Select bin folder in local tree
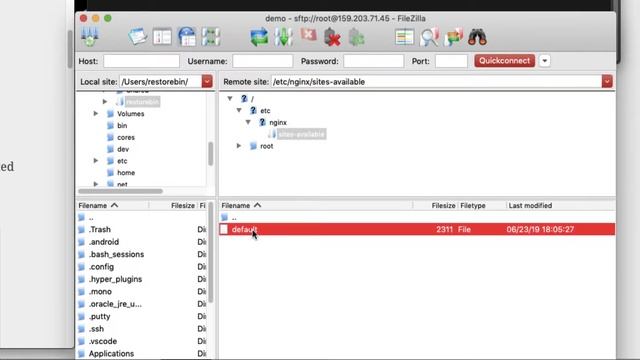640x360 pixels. [122, 126]
